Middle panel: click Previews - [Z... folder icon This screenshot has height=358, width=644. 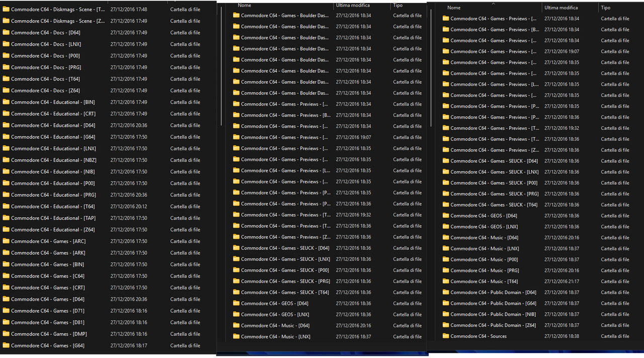[236, 237]
